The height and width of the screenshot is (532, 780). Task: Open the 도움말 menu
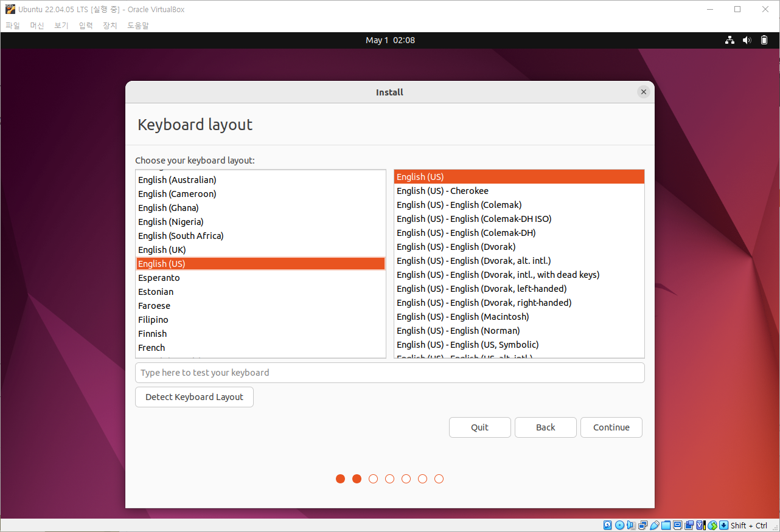pos(138,26)
